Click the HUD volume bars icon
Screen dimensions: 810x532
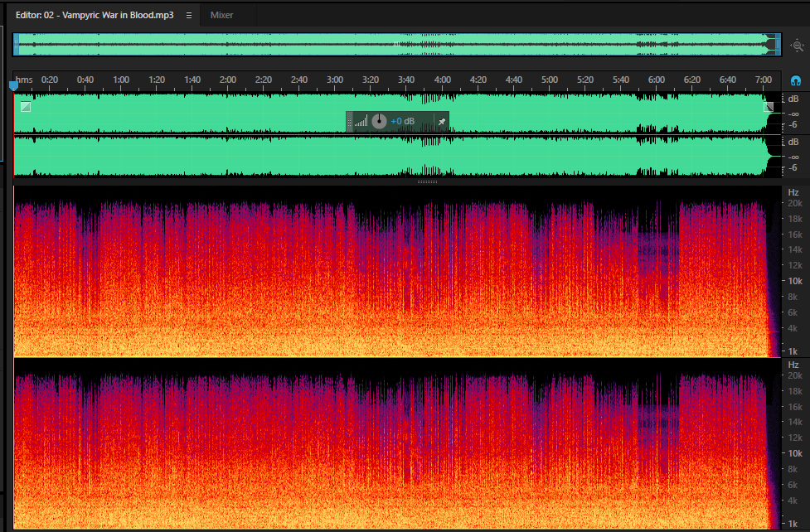click(361, 121)
